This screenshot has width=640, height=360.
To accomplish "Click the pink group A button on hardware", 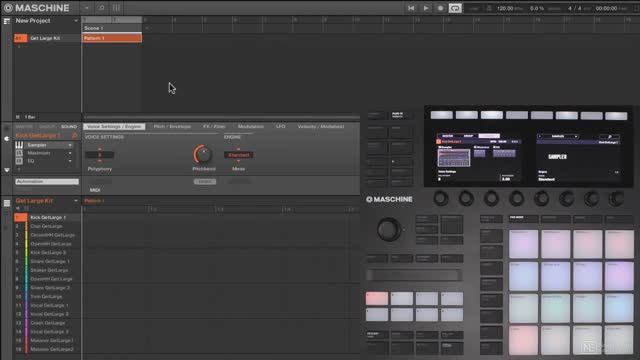I will [x=377, y=299].
